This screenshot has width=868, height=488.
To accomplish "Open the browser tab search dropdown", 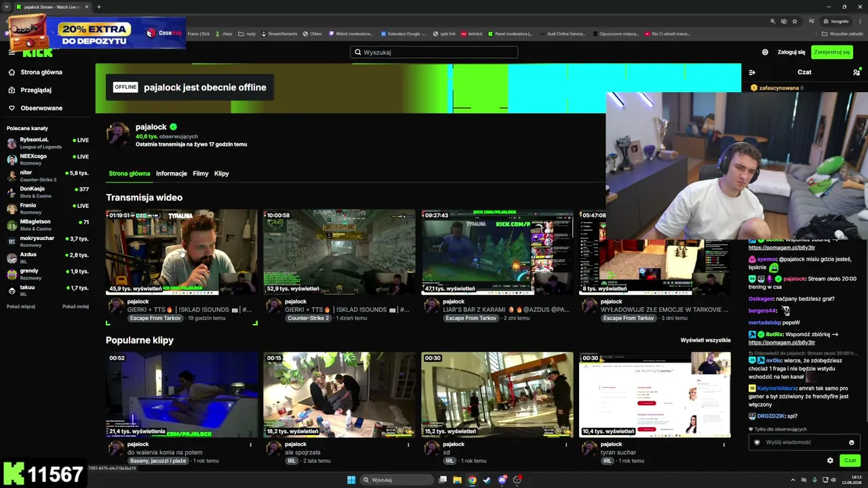I will [x=7, y=7].
